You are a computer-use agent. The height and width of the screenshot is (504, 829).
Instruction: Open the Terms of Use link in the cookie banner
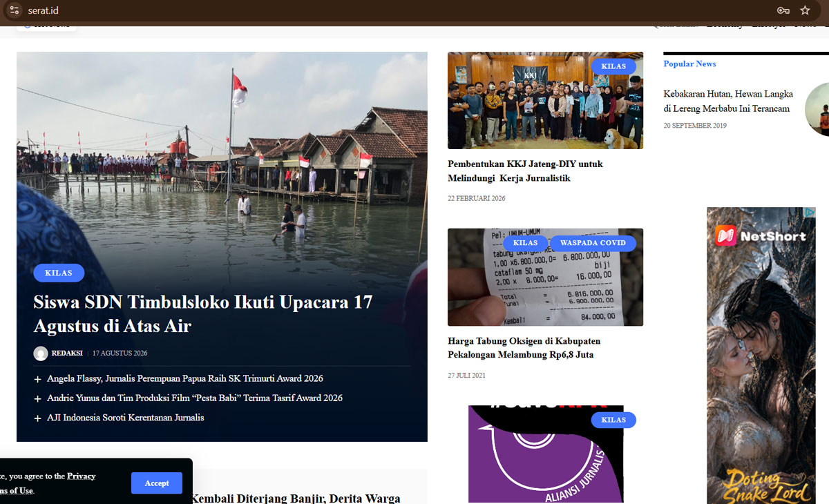pos(17,491)
